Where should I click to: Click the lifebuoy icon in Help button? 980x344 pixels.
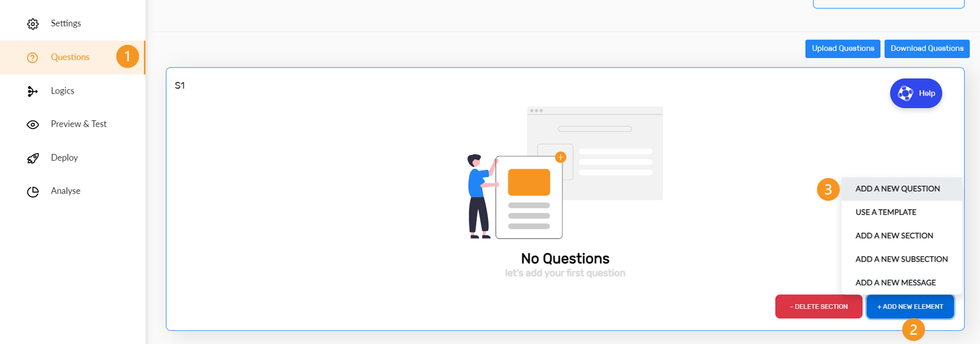(x=906, y=93)
